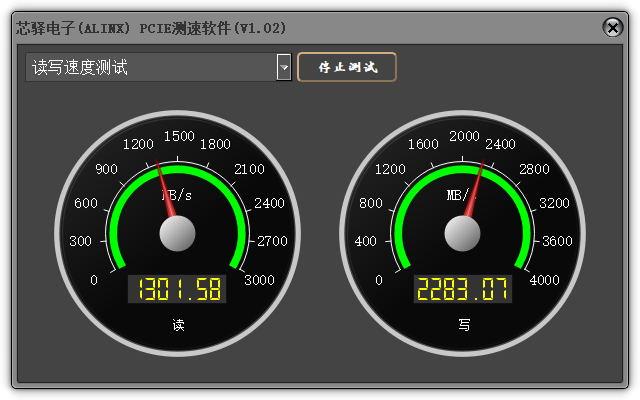
Task: Click the MB/s unit label on the read gauge
Action: (x=176, y=195)
